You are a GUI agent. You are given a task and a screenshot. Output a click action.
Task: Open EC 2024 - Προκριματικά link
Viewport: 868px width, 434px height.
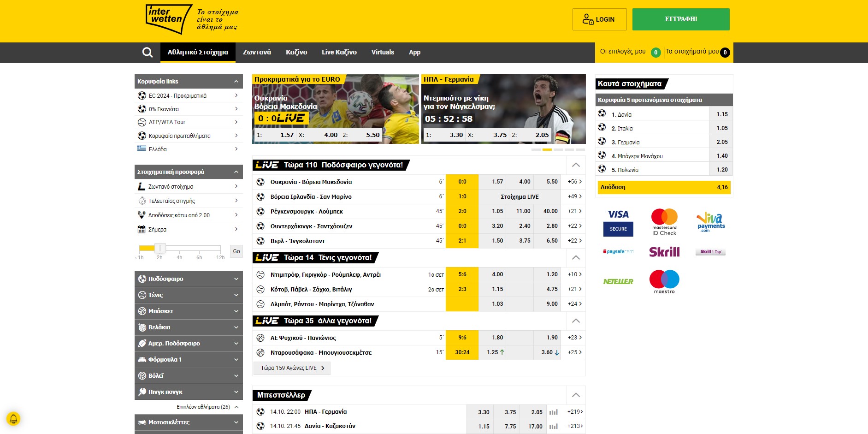pyautogui.click(x=189, y=96)
